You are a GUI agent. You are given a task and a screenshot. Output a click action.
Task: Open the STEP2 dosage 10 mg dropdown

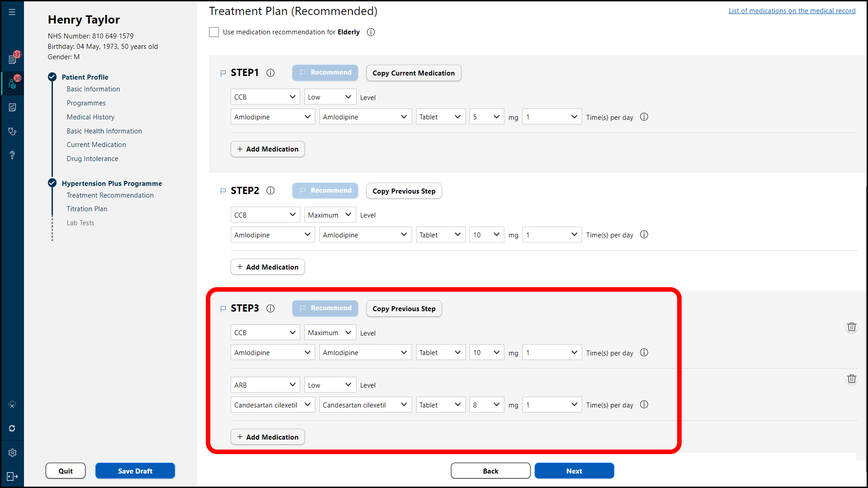pyautogui.click(x=486, y=235)
